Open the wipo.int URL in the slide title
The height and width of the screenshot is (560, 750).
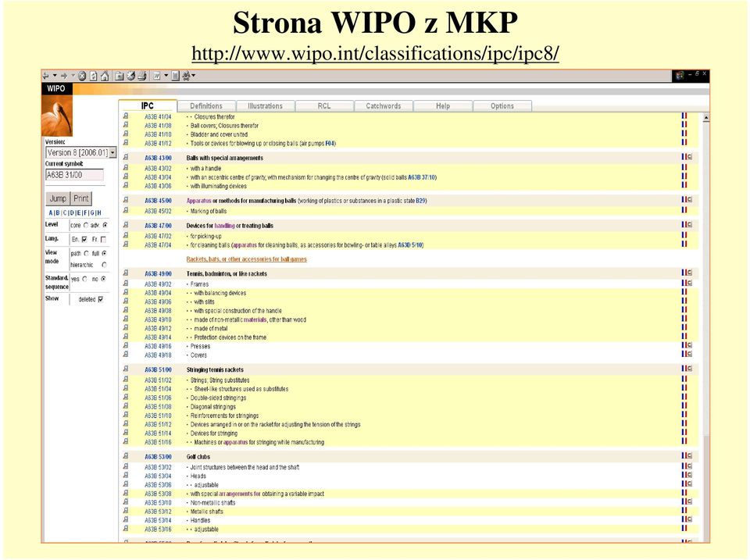point(375,53)
